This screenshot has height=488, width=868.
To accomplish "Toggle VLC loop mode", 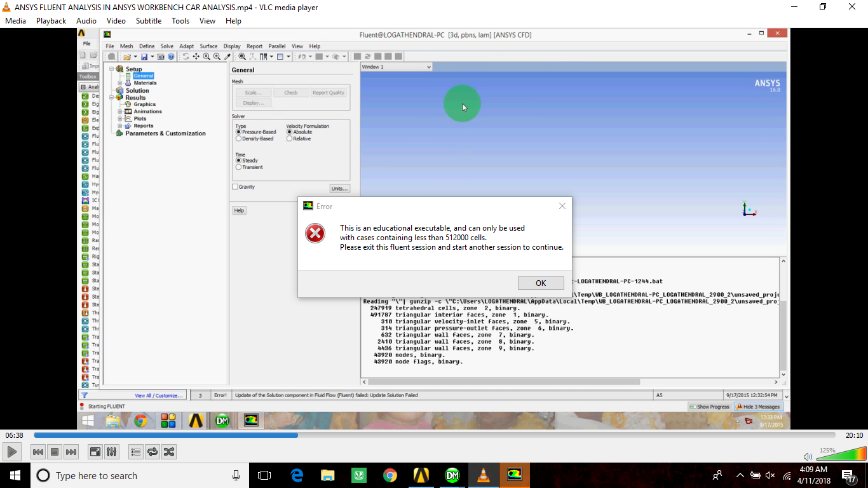I will pyautogui.click(x=153, y=452).
